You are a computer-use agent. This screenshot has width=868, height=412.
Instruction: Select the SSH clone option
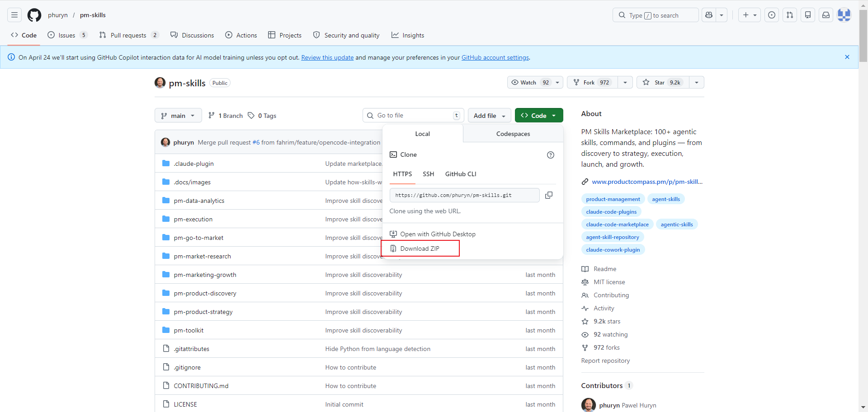coord(428,174)
